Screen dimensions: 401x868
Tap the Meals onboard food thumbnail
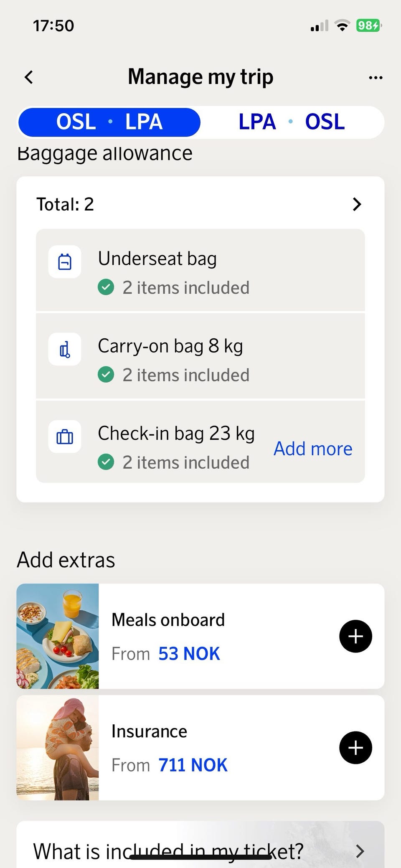click(58, 636)
